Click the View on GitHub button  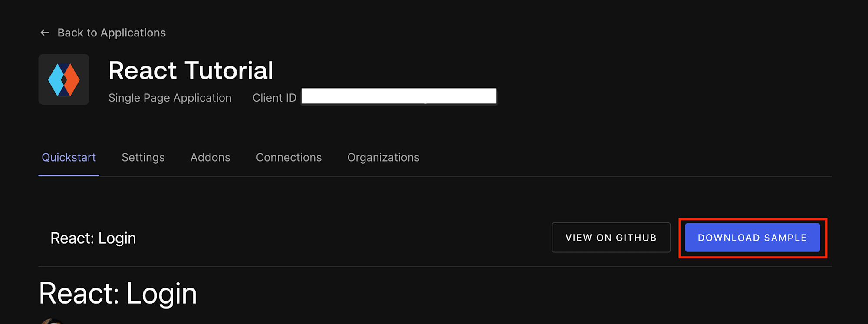pos(611,238)
